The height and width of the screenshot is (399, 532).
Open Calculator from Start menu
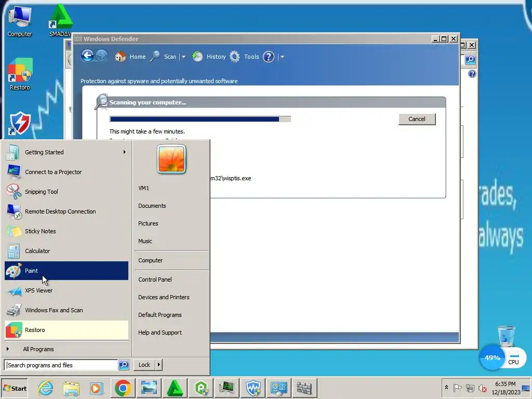[x=66, y=251]
